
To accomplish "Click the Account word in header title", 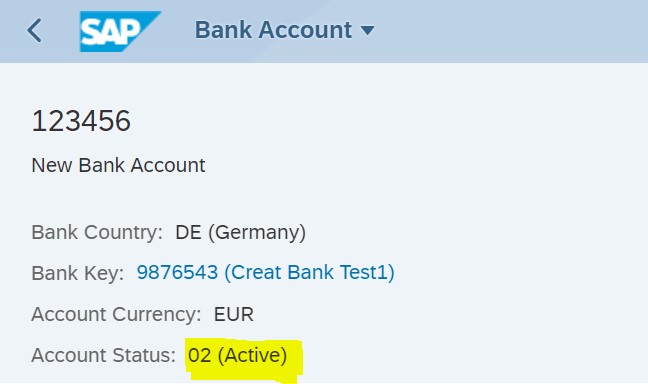I will click(x=305, y=30).
